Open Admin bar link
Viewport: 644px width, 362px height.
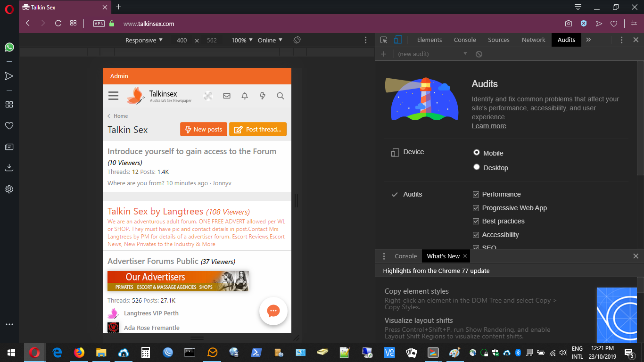(119, 76)
